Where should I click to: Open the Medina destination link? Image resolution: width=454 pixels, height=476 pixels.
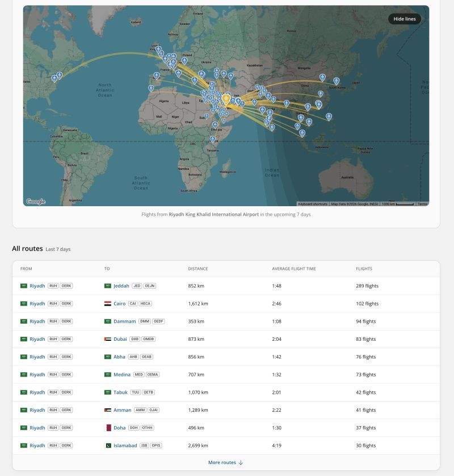tap(122, 374)
